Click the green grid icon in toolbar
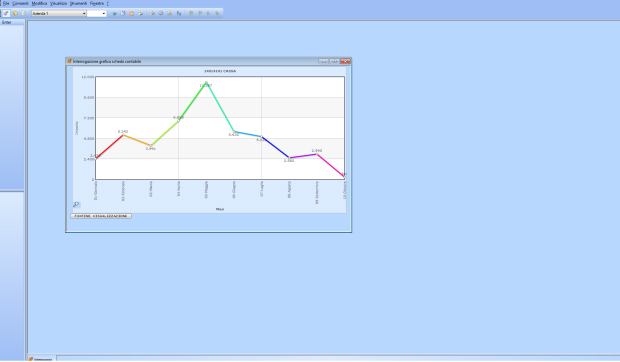620x362 pixels. tap(191, 13)
